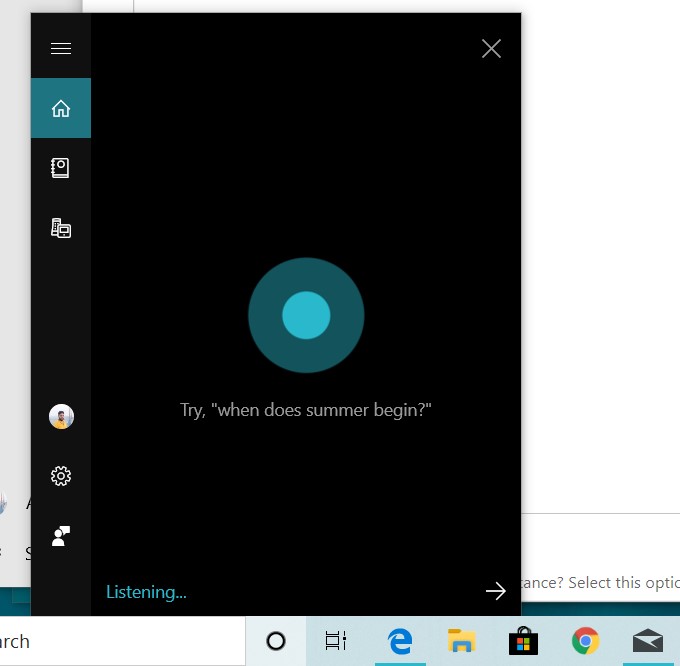Open Microsoft Store from taskbar
Screen dimensions: 680x666
coord(523,640)
